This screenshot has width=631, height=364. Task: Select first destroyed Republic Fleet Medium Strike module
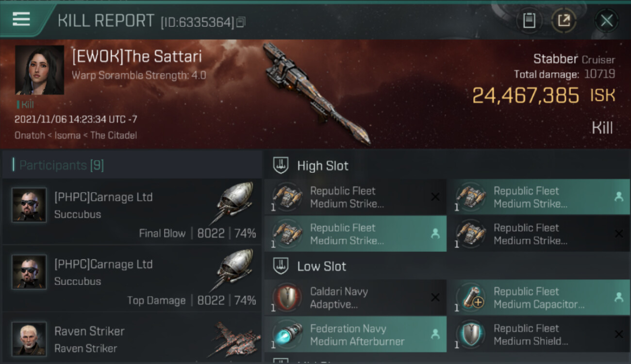(355, 197)
